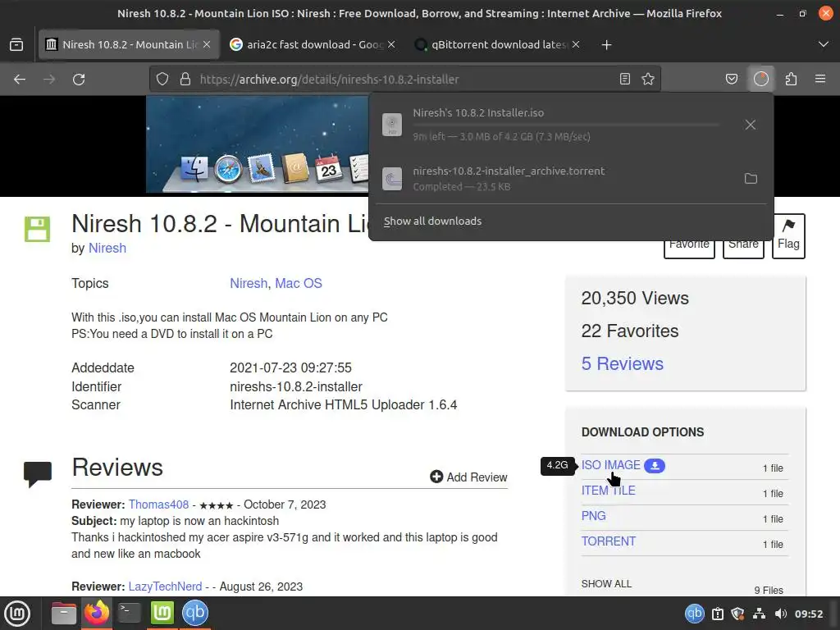Open reviewer Thomas408 profile link
This screenshot has height=630, width=840.
158,504
